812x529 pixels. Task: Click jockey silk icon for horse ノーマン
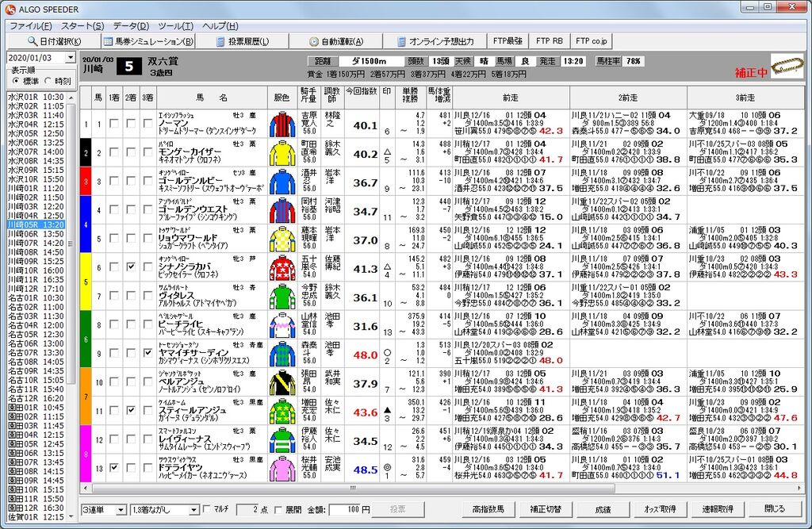click(282, 125)
